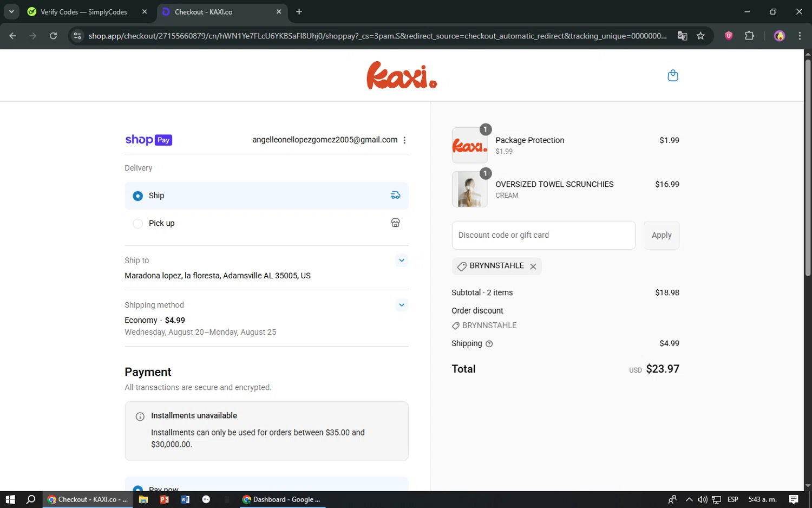Click the Discount code or gift card field
This screenshot has width=812, height=508.
click(x=543, y=235)
